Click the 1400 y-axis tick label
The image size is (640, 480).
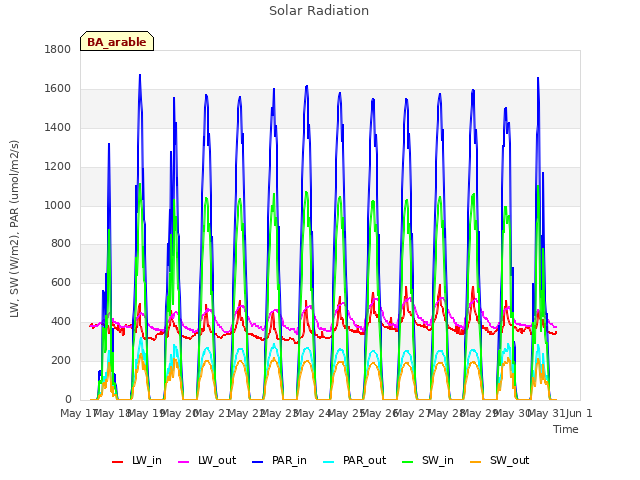[x=58, y=127]
